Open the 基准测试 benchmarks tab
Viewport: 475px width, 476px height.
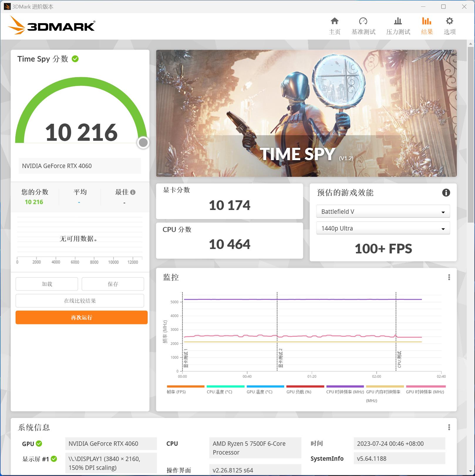[x=363, y=26]
